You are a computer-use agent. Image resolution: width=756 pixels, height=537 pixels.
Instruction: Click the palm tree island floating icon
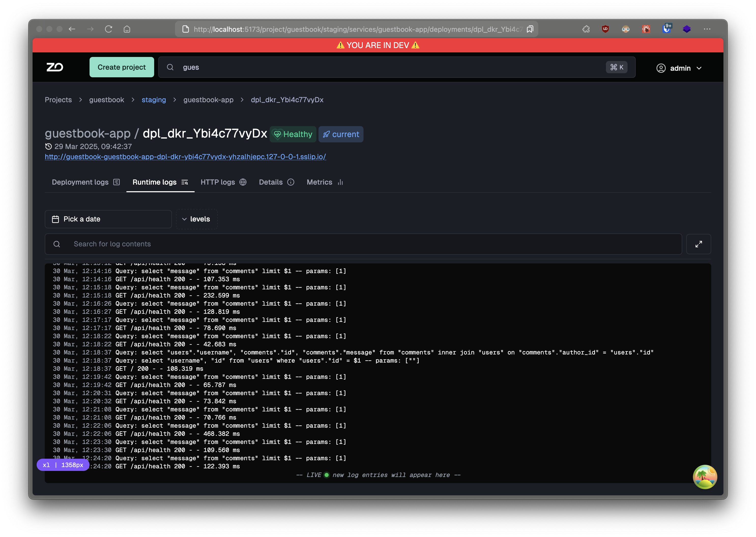pyautogui.click(x=705, y=476)
